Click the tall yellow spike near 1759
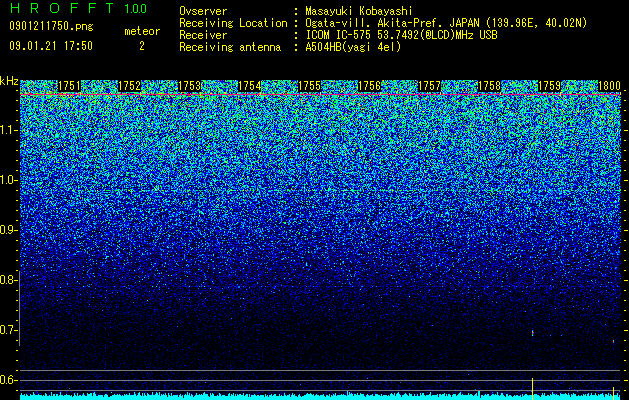 tap(532, 388)
